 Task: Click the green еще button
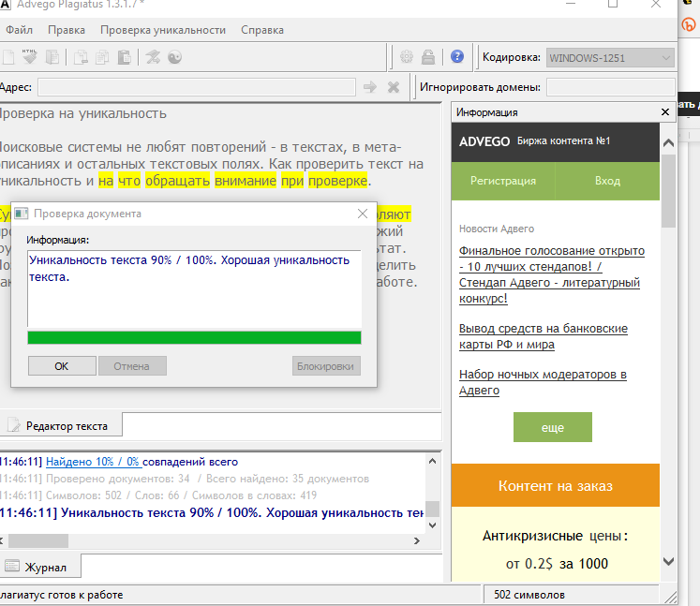click(x=552, y=427)
